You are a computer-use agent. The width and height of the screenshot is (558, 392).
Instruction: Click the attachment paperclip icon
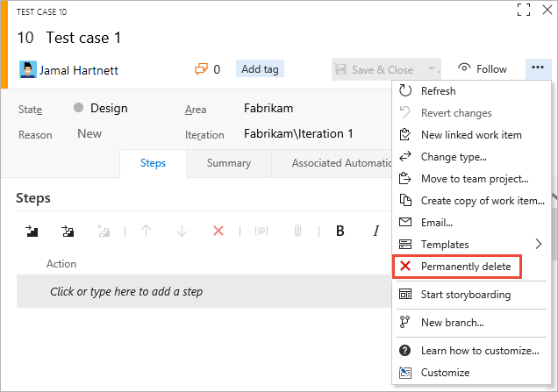[297, 232]
